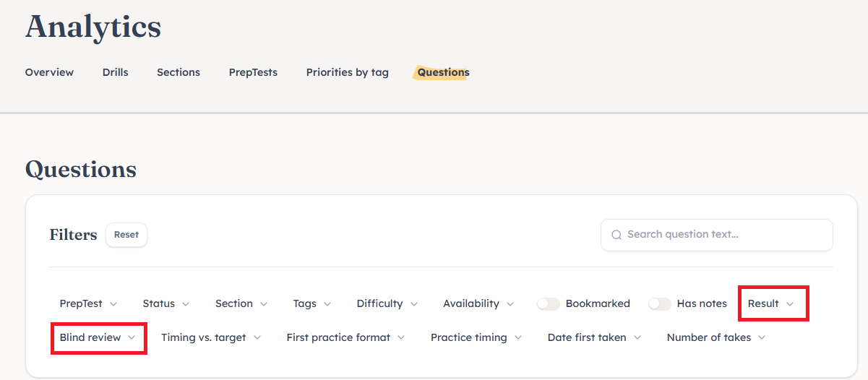Open the PrepTest filter dropdown

88,304
